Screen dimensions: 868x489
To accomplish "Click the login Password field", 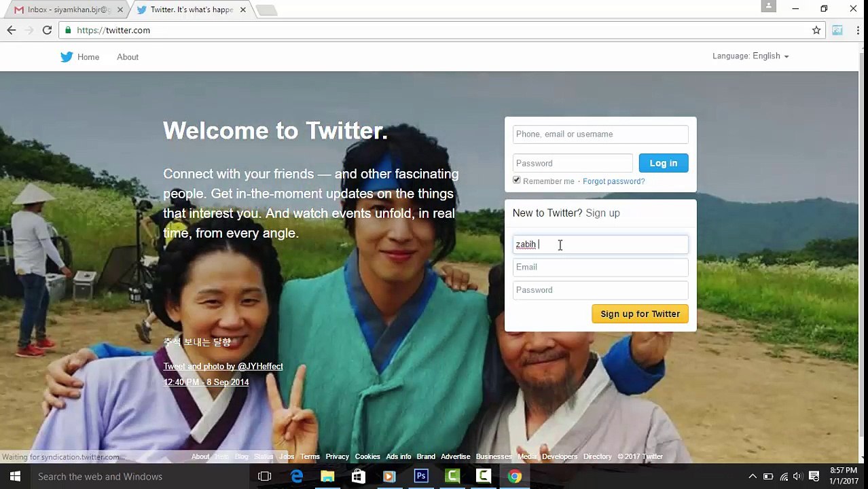I will click(573, 163).
